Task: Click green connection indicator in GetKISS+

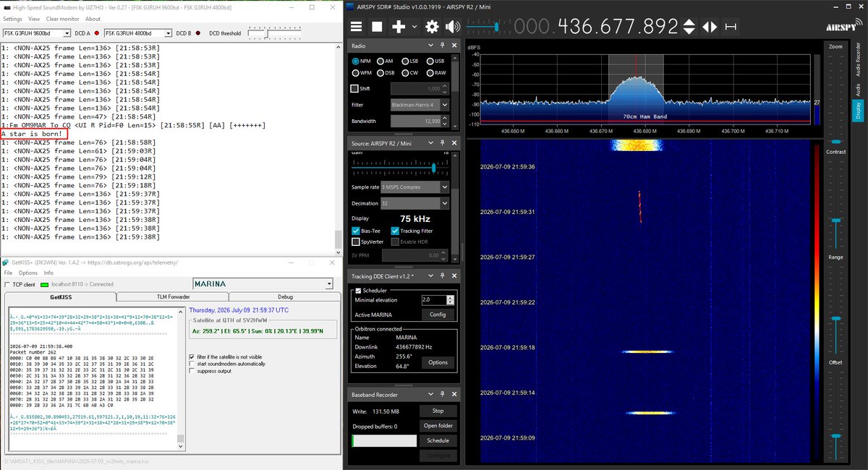Action: pyautogui.click(x=44, y=284)
